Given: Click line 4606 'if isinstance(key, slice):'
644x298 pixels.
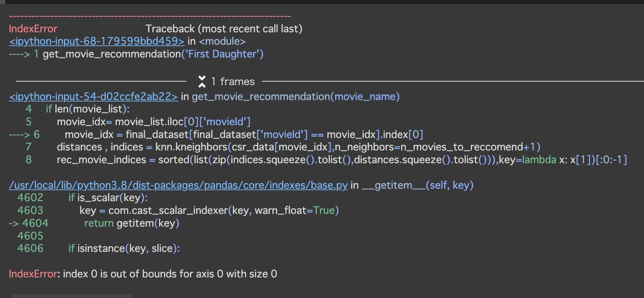Looking at the screenshot, I should tap(124, 248).
